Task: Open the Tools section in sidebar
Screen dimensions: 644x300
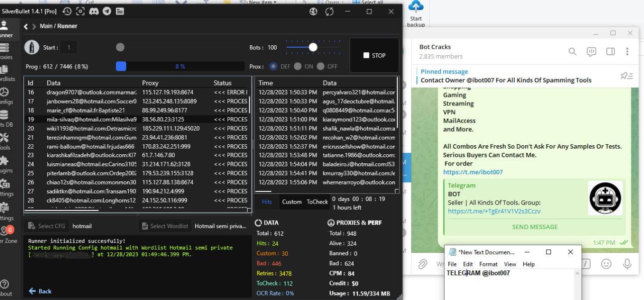Action: point(5,140)
